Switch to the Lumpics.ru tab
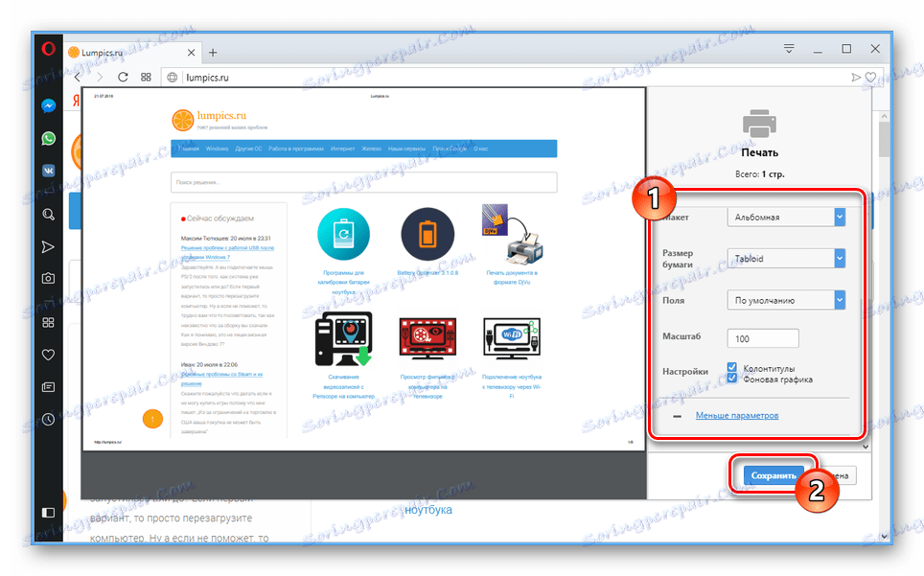 pos(132,53)
